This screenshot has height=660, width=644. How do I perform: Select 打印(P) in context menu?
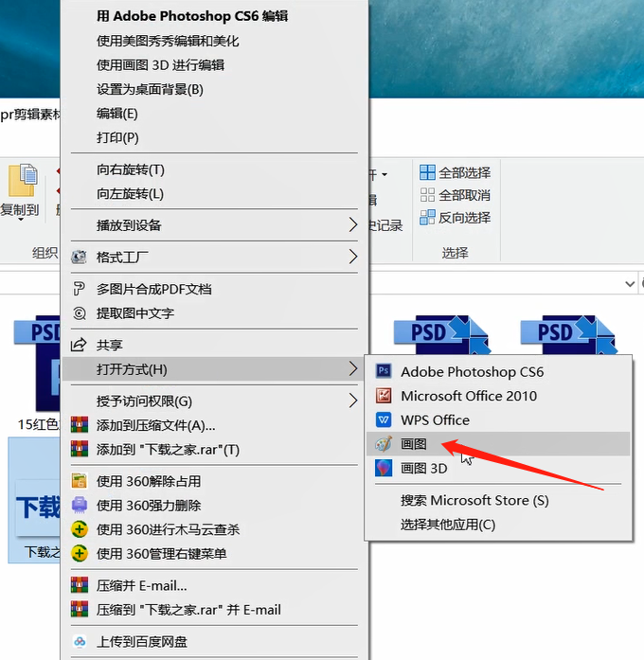click(117, 137)
